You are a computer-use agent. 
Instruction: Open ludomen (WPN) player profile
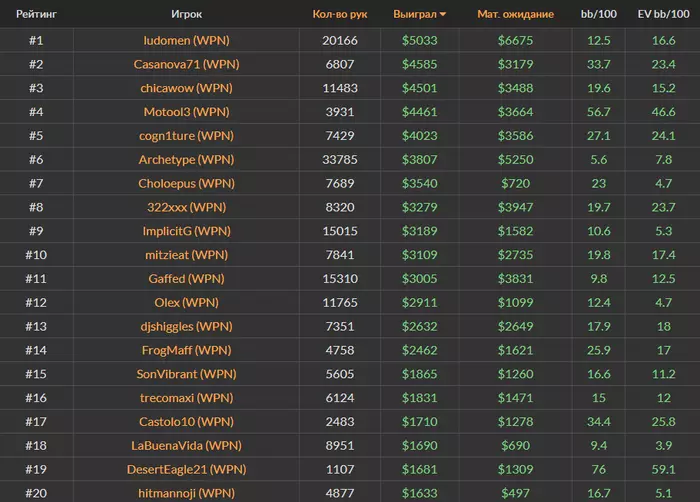(186, 41)
